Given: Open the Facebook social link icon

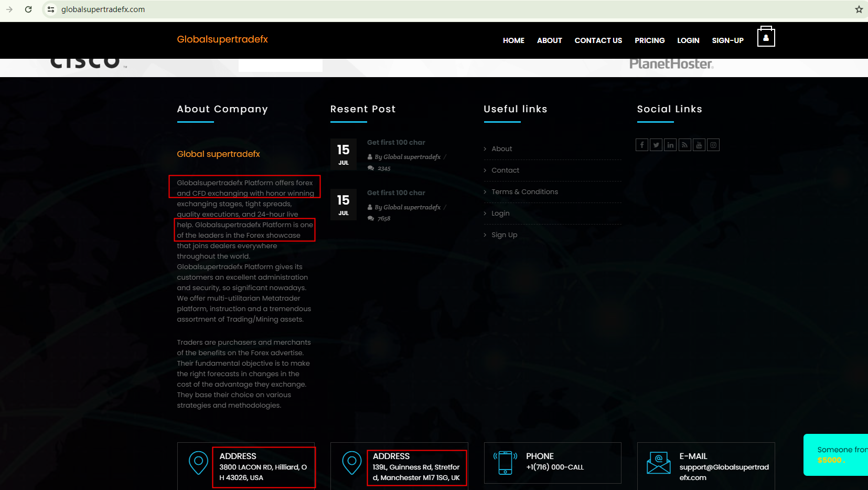Looking at the screenshot, I should tap(641, 145).
